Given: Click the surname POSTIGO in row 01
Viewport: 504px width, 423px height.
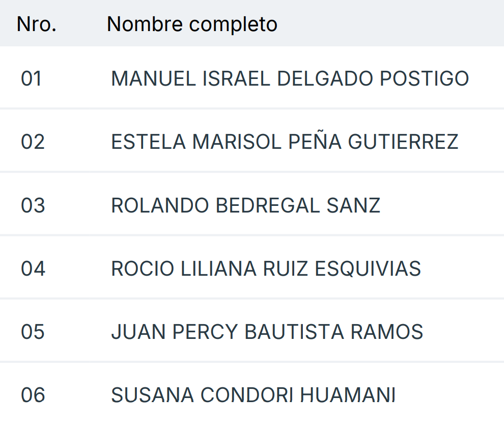Looking at the screenshot, I should tap(424, 79).
